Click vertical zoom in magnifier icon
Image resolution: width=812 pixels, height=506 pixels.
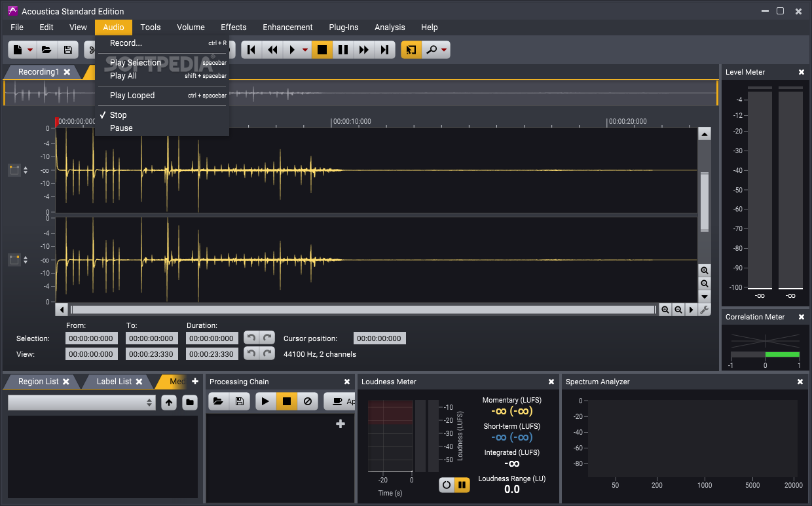click(705, 270)
